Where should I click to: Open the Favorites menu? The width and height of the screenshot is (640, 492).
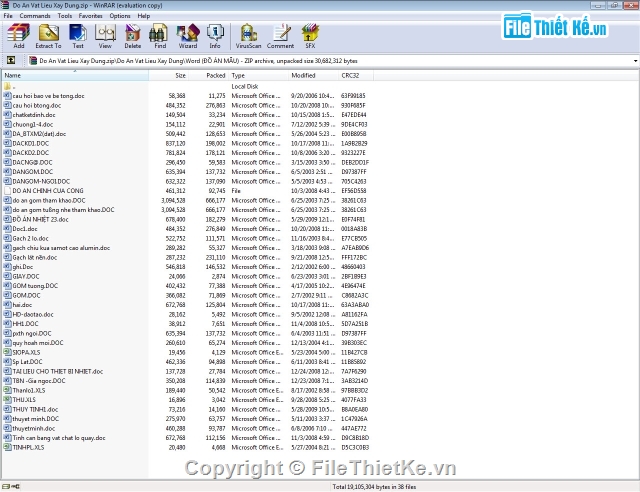pyautogui.click(x=90, y=16)
